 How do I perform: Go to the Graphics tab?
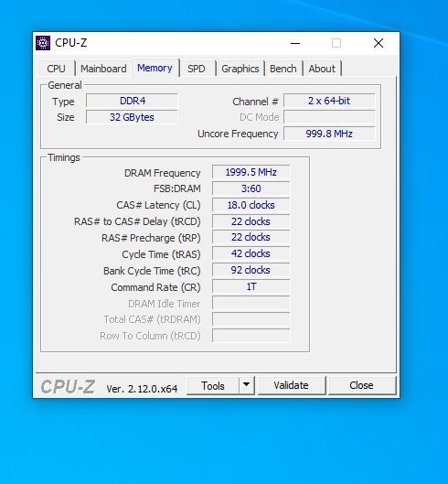click(x=240, y=69)
